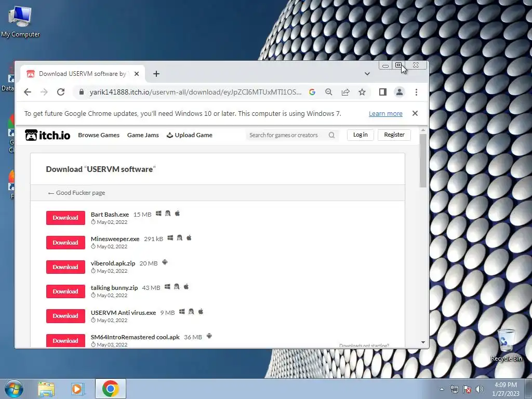Click the itch.io logo
The image size is (532, 399).
click(x=47, y=135)
